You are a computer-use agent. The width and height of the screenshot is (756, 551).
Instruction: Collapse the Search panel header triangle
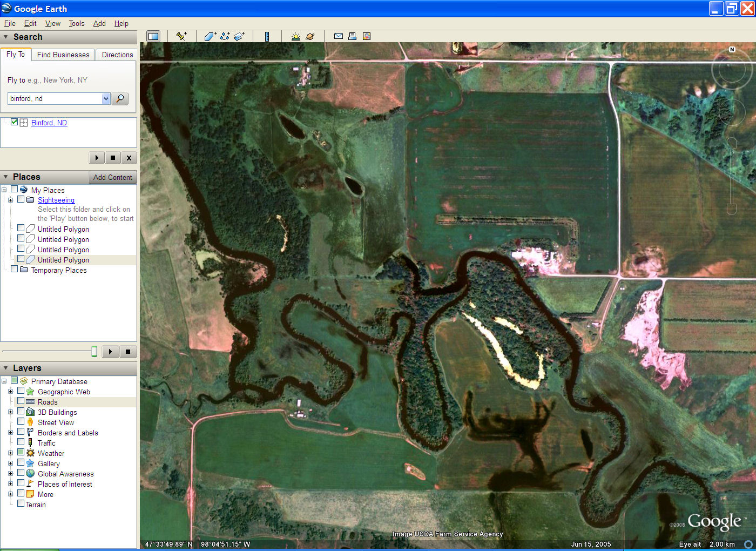[x=6, y=37]
